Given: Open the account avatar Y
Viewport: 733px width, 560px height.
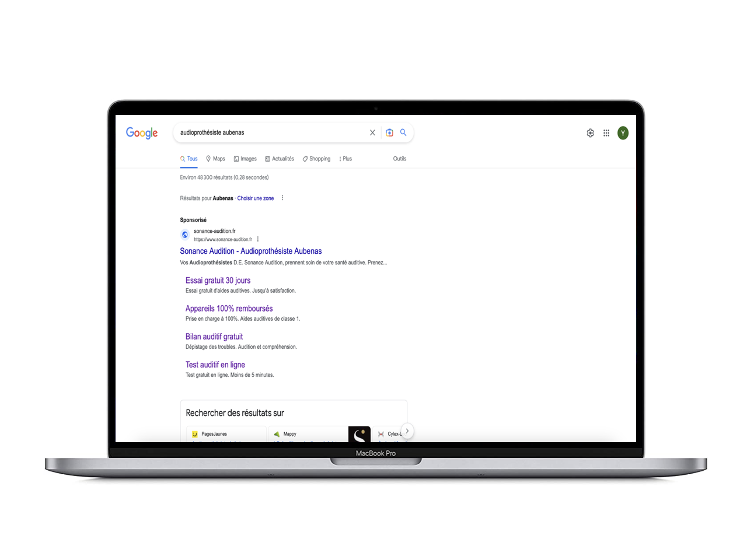Looking at the screenshot, I should [x=623, y=133].
